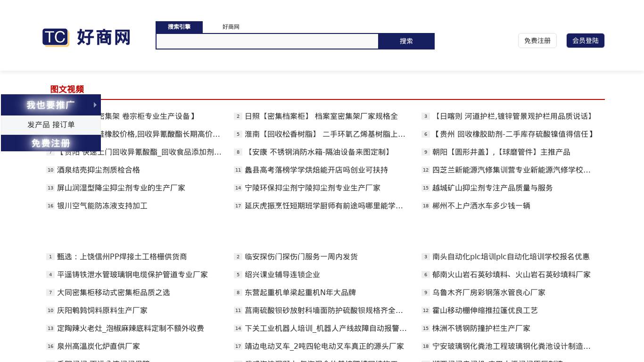Open link 甄选：上饶信州PP焊接土工格栅

point(122,257)
